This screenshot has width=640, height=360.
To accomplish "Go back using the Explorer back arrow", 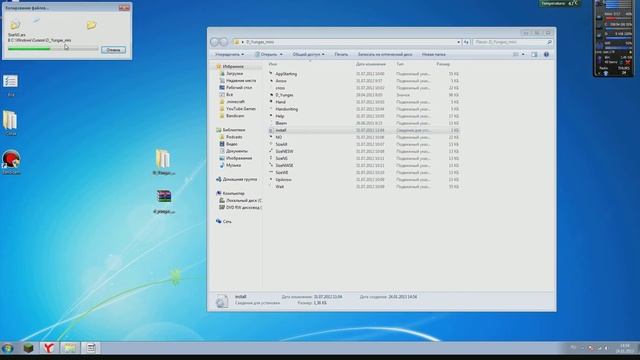I will (x=215, y=42).
